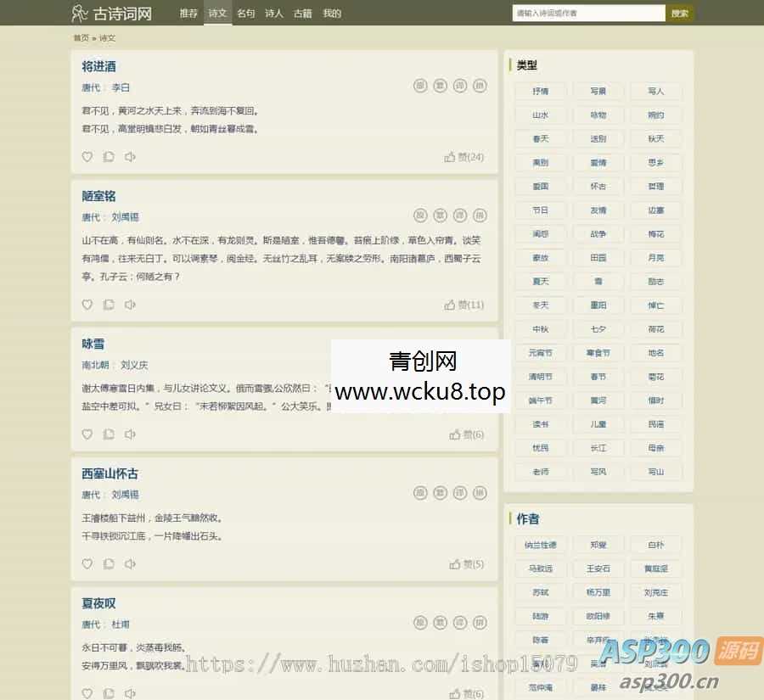
Task: Click the speaker icon under 夏夜叹
Action: (130, 693)
